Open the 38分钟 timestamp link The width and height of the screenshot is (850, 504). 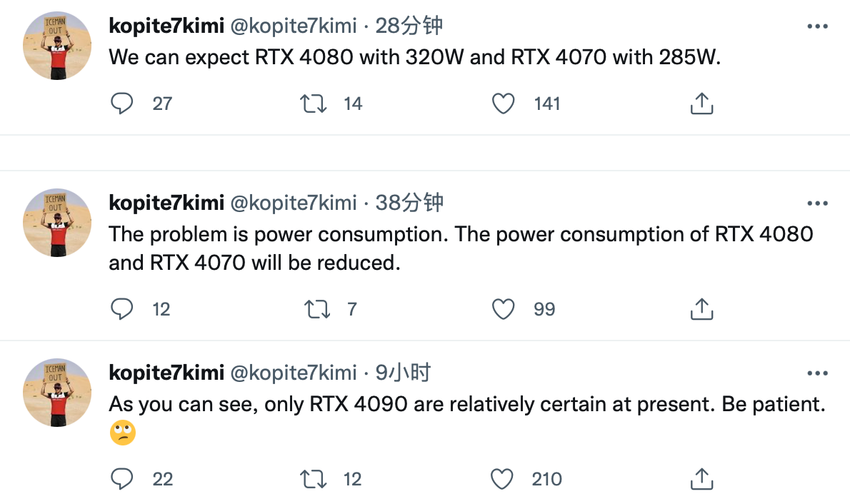point(409,203)
